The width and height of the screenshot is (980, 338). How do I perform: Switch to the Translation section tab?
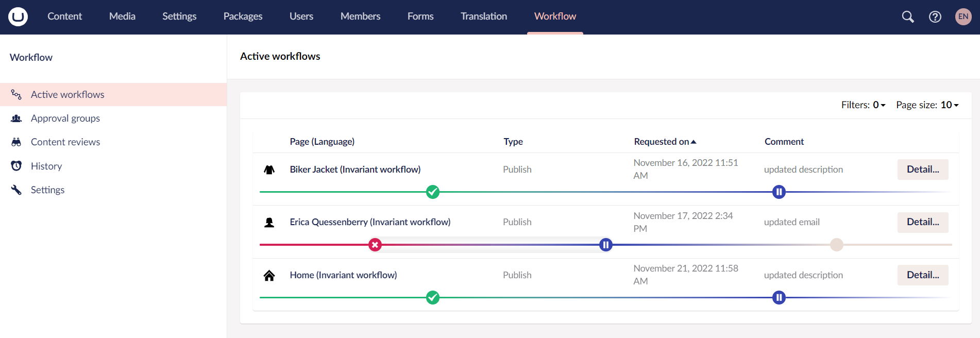484,16
